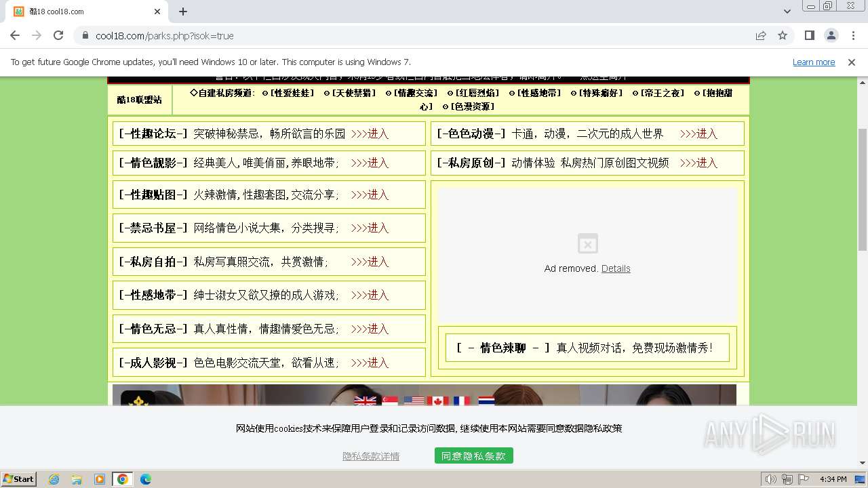Open the 隐私条款详情 privacy details link

(371, 456)
